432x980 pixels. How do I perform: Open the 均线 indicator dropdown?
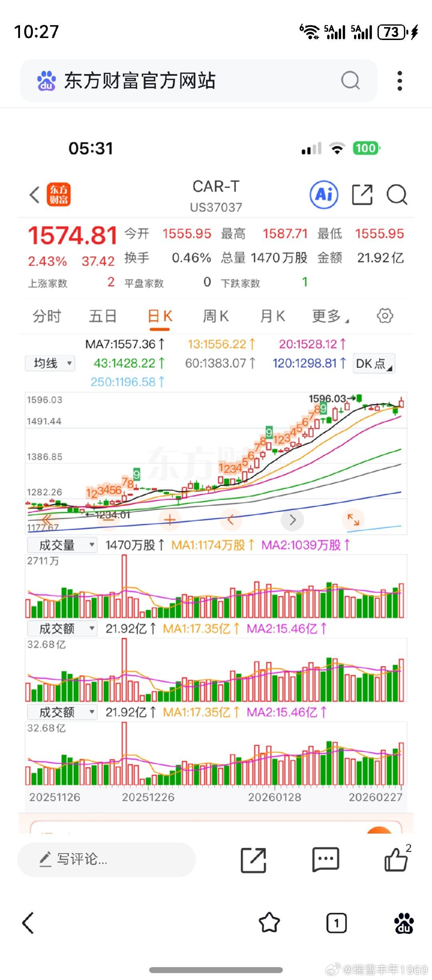(50, 363)
